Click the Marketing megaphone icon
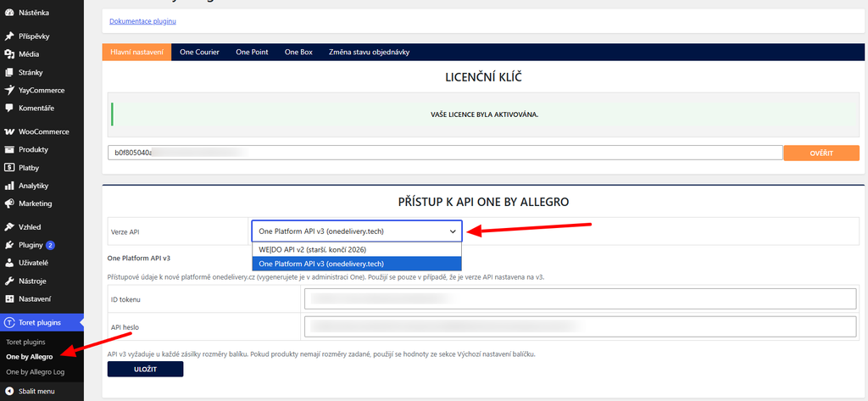Image resolution: width=868 pixels, height=401 pixels. (8, 203)
